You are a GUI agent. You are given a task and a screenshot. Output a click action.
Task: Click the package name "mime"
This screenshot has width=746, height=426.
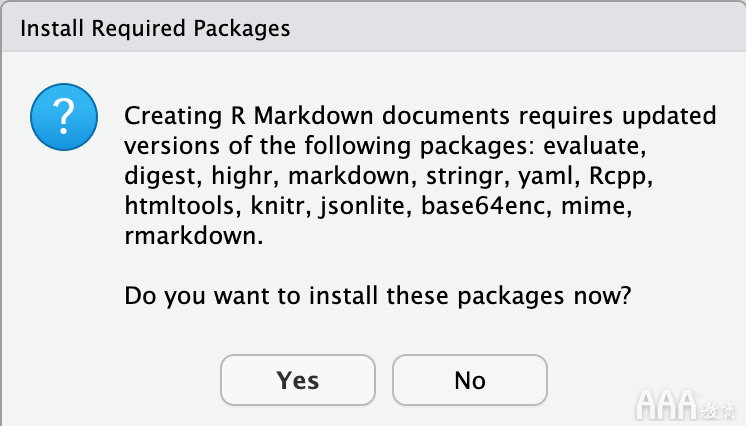pyautogui.click(x=593, y=206)
